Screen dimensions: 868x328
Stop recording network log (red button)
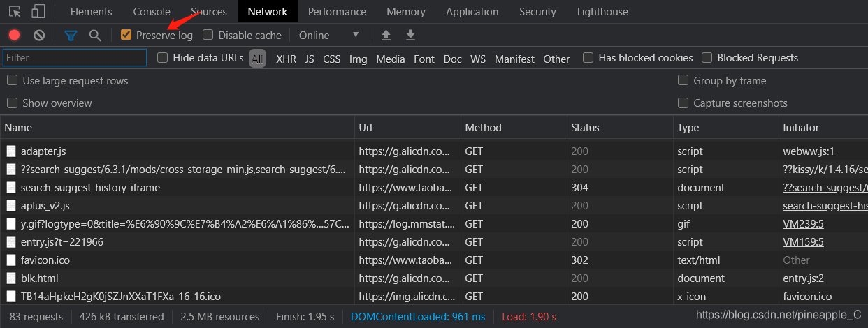[14, 35]
